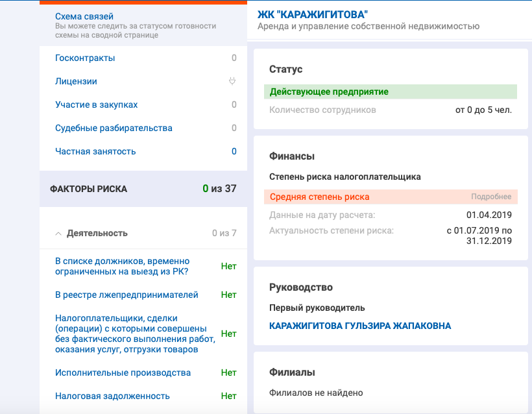Image resolution: width=532 pixels, height=414 pixels.
Task: Click the plug icon next to Лицензии
Action: (x=232, y=81)
